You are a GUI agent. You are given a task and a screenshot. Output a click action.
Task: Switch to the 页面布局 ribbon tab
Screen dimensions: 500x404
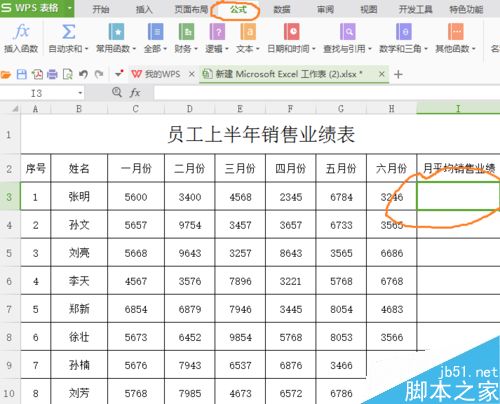click(x=191, y=9)
